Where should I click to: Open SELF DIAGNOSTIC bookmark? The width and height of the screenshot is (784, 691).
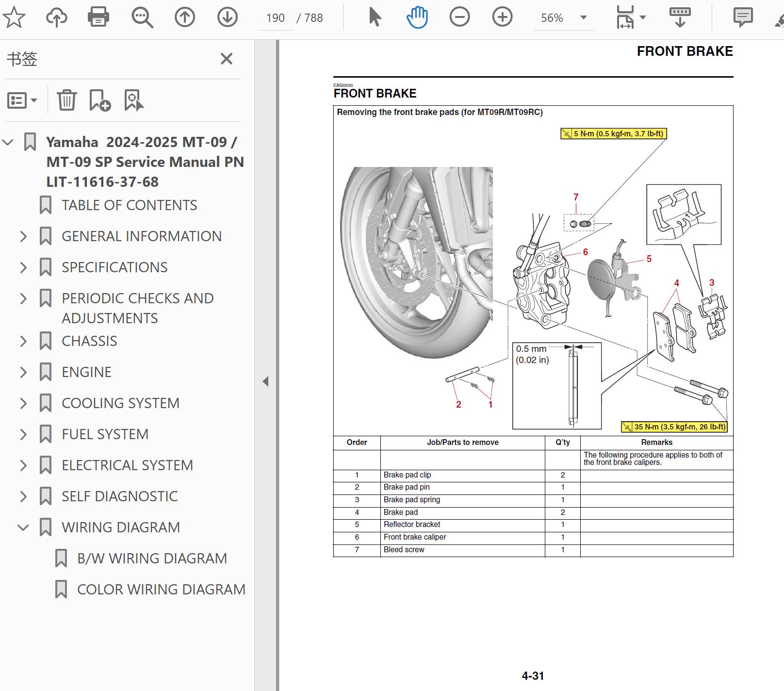click(119, 496)
